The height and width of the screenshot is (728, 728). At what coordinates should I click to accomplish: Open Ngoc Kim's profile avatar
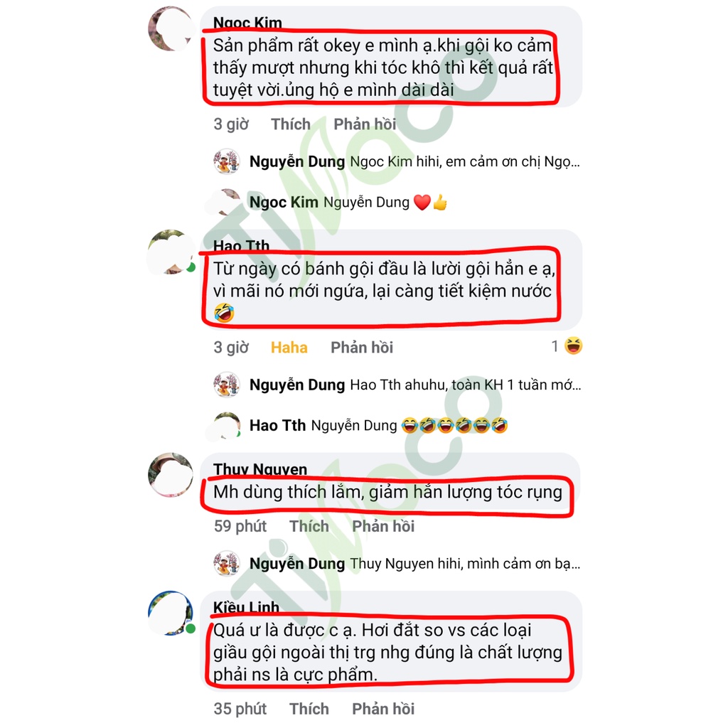point(171,28)
